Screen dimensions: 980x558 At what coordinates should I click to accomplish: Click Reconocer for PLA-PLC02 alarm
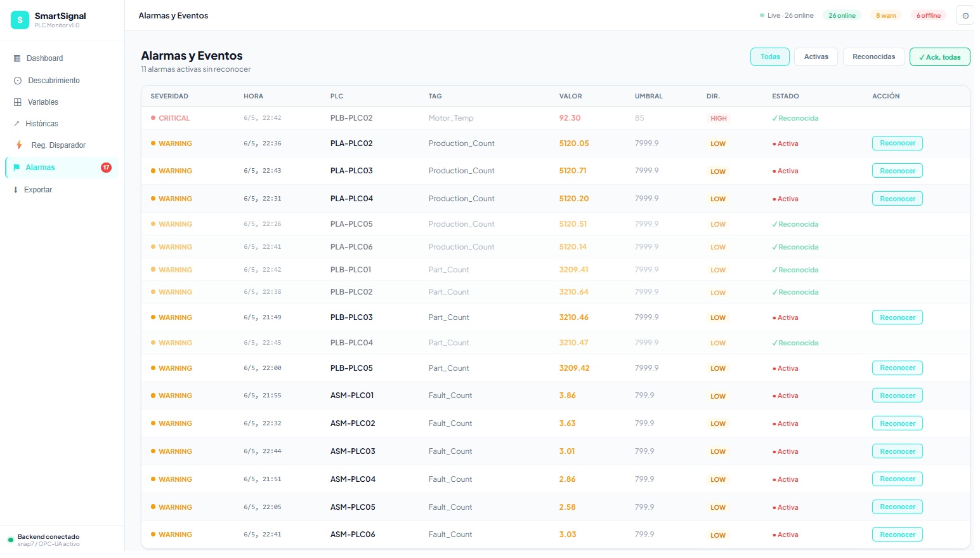898,143
